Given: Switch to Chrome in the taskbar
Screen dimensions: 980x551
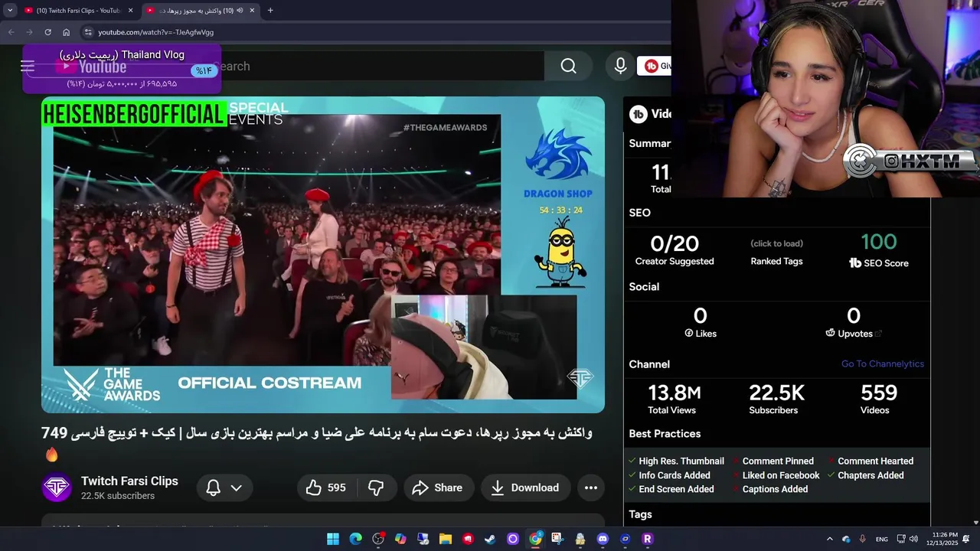Looking at the screenshot, I should click(x=535, y=539).
